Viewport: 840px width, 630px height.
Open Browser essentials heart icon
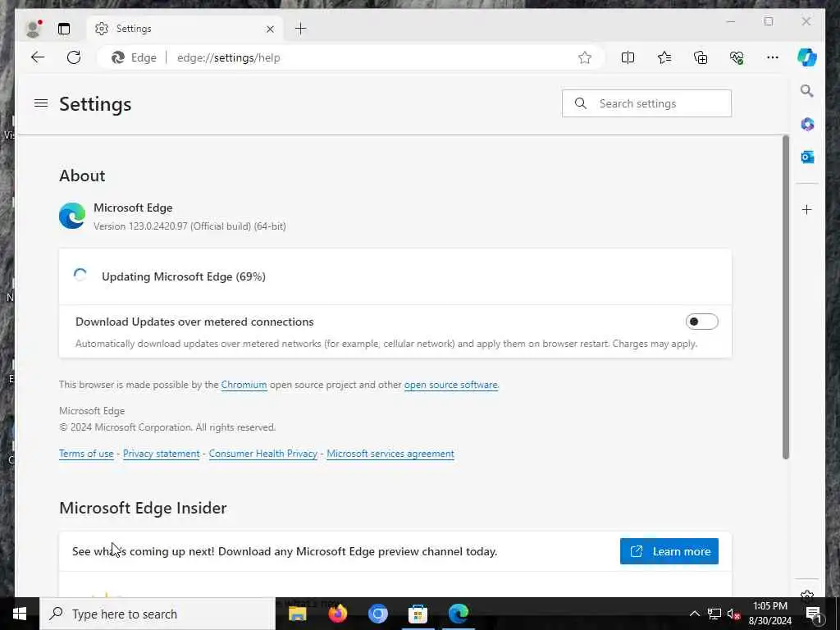[737, 57]
